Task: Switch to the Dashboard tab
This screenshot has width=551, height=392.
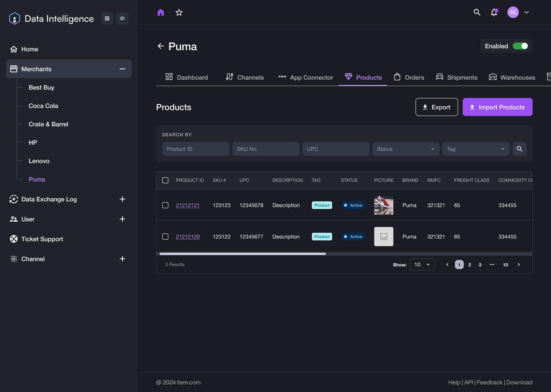Action: click(x=187, y=77)
